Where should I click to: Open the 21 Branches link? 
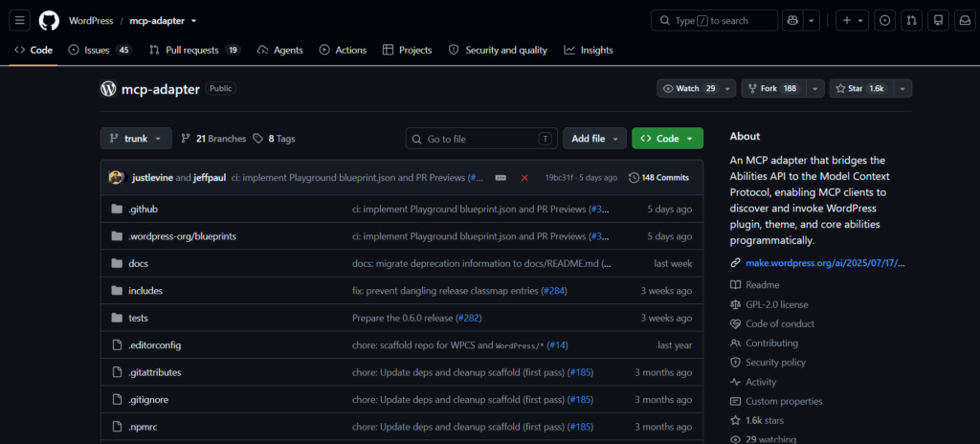click(213, 138)
